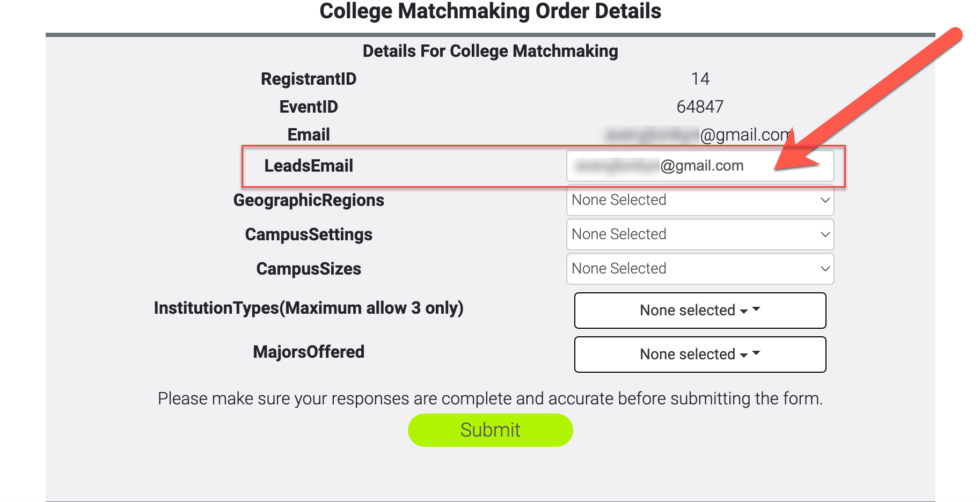The height and width of the screenshot is (502, 980).
Task: Expand the MajorsOffered None selected dropdown
Action: 700,355
